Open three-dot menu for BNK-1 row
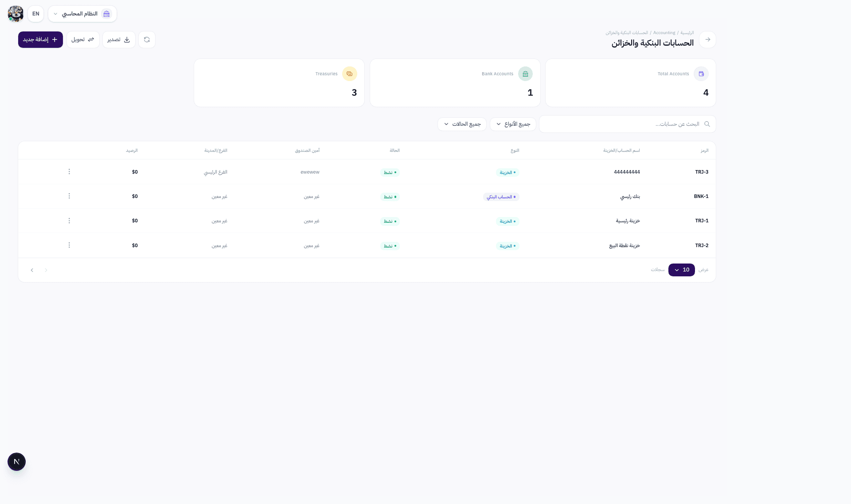851x504 pixels. pos(69,196)
